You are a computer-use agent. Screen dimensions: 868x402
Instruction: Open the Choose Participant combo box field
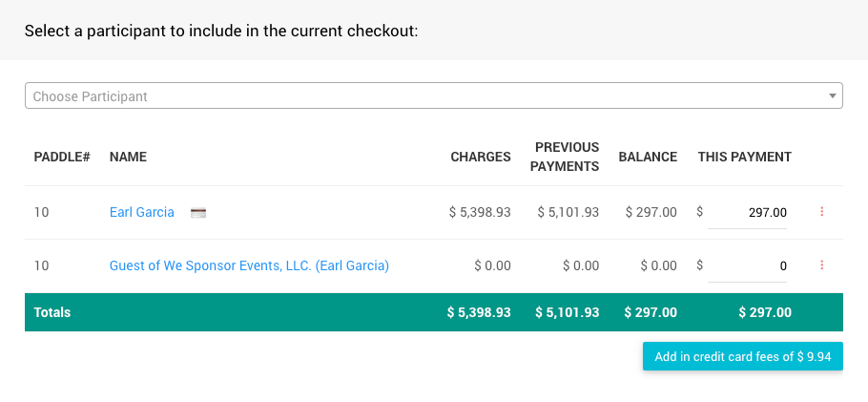420,95
